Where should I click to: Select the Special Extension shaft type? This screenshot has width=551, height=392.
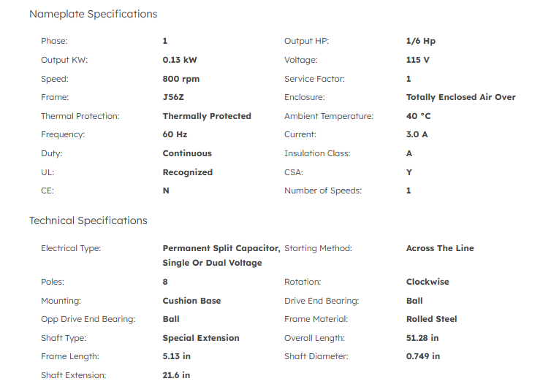point(201,338)
